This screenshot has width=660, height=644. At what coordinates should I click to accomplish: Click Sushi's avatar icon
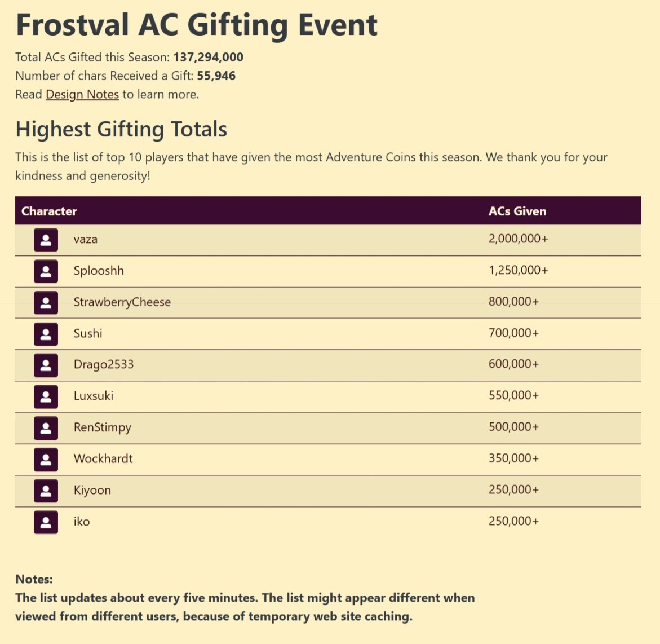(x=46, y=334)
